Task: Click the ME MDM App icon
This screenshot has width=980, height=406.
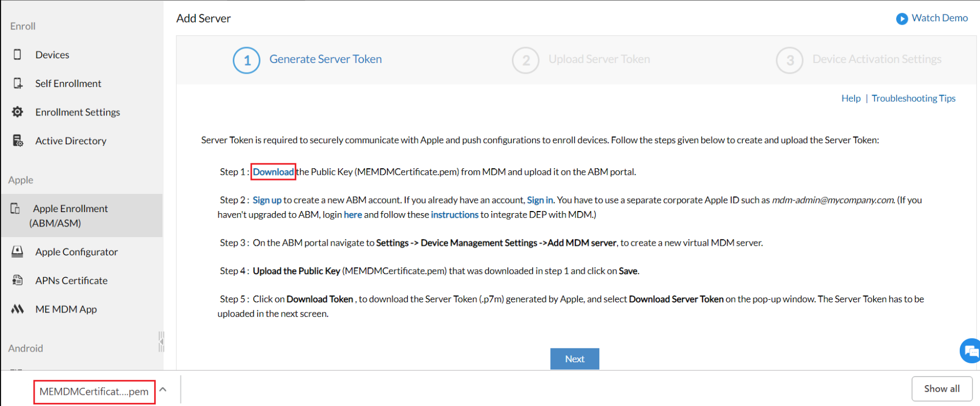Action: tap(18, 309)
